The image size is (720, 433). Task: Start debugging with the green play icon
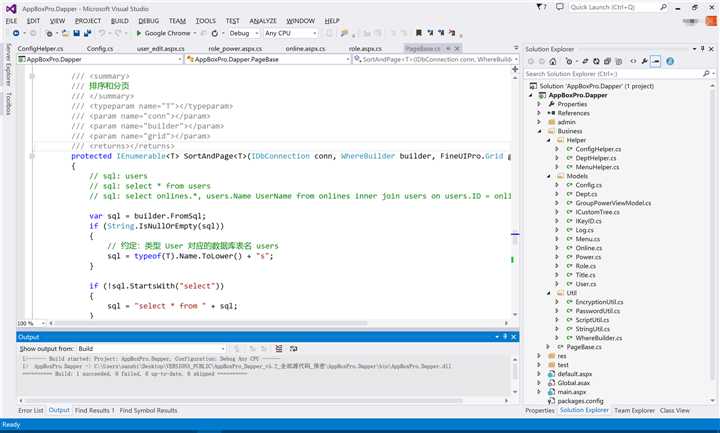click(139, 33)
